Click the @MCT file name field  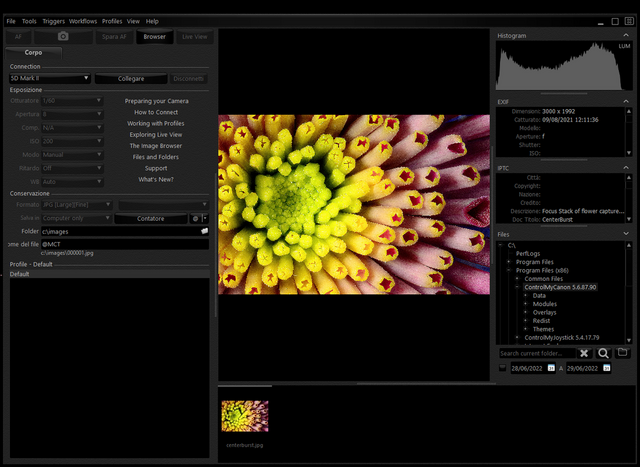(125, 244)
